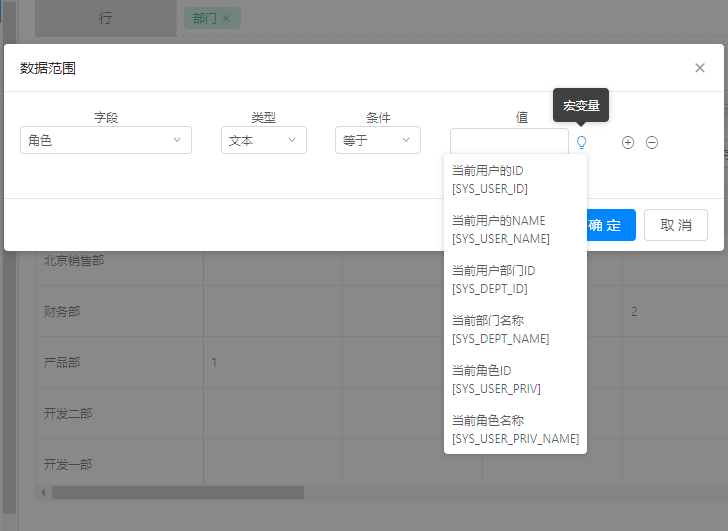Remove condition row with minus icon

[x=652, y=142]
